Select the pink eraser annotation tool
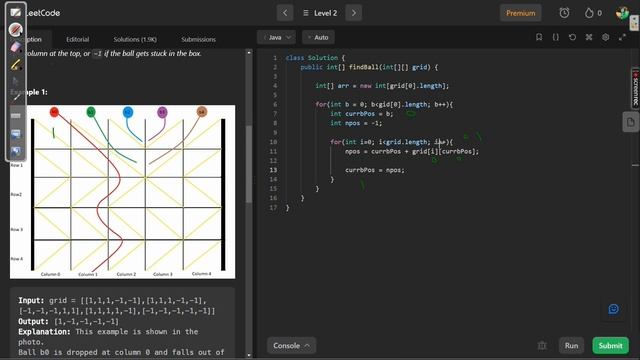Viewport: 640px width, 360px height. pos(16,47)
